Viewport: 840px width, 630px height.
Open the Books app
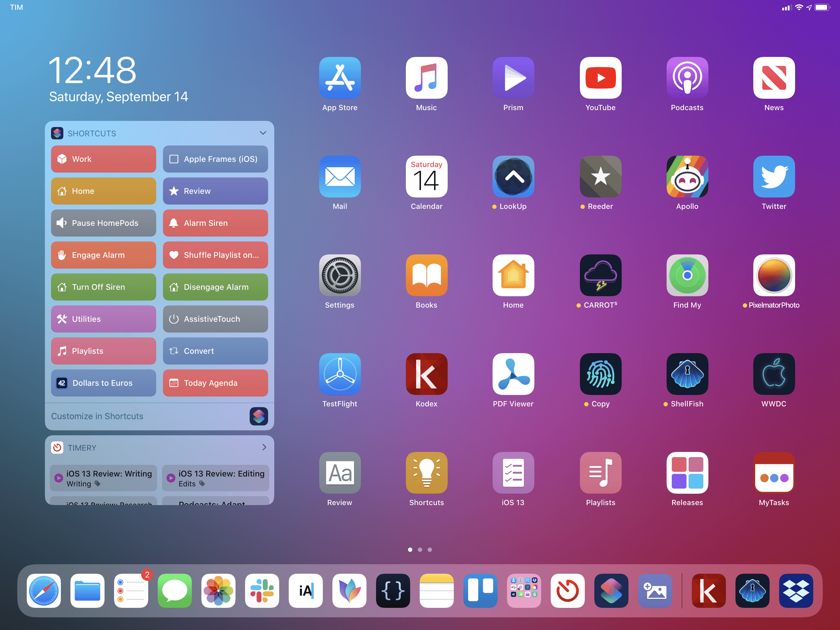coord(426,276)
